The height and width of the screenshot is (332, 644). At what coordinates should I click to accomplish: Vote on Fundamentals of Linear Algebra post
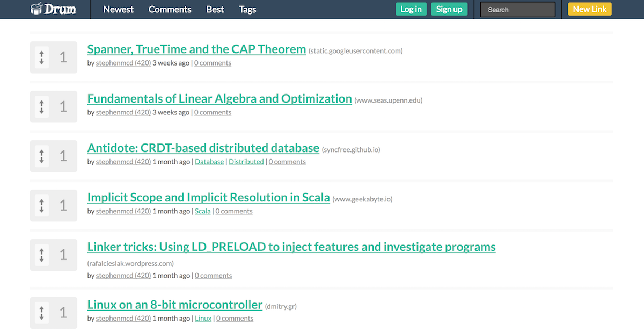tap(42, 106)
